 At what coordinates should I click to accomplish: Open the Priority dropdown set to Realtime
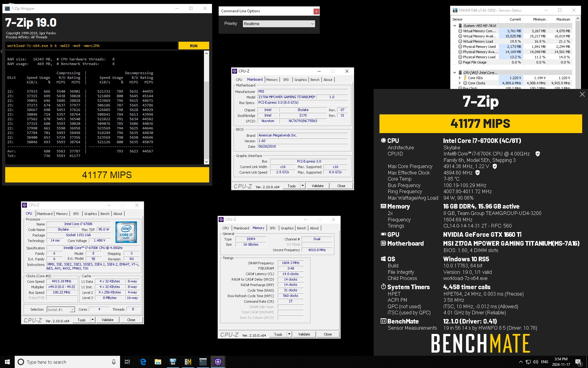click(x=279, y=24)
